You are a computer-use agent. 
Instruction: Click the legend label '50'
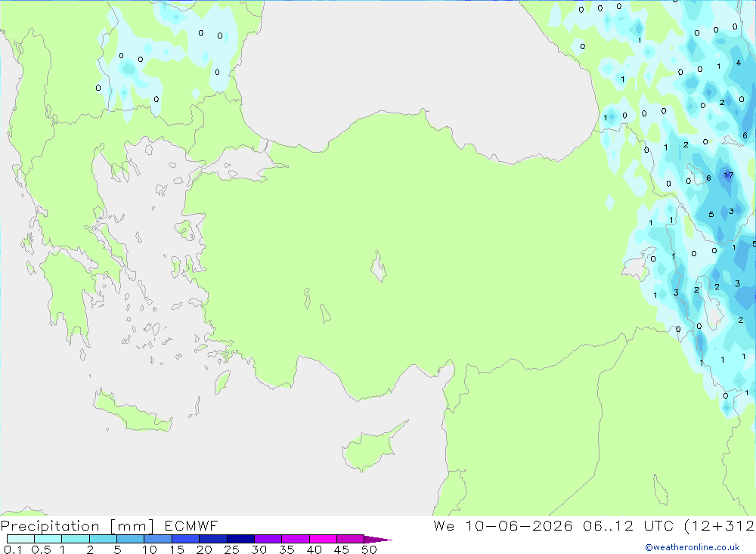[370, 549]
